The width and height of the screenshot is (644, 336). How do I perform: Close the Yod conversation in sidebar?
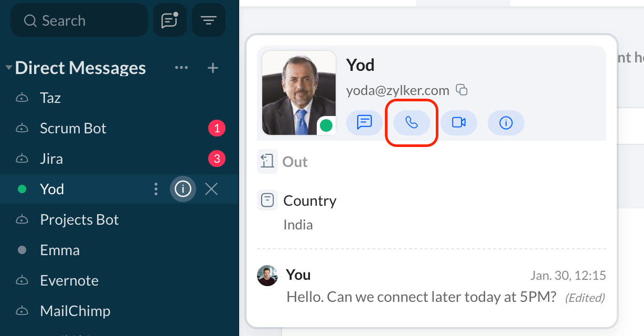[211, 189]
